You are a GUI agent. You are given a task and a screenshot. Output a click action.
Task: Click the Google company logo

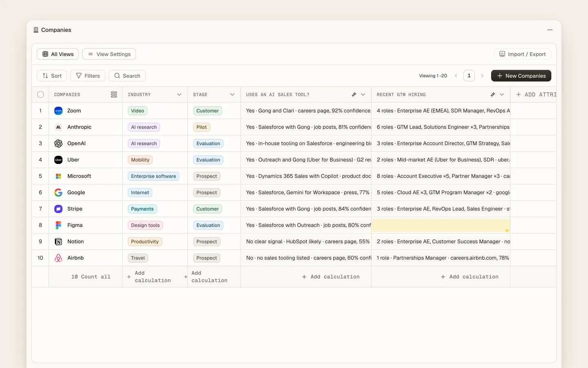tap(58, 193)
